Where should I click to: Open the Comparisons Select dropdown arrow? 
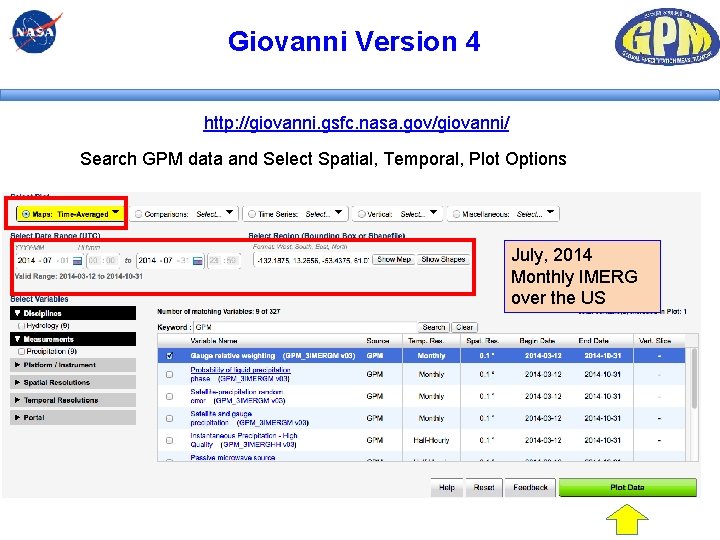[x=230, y=213]
